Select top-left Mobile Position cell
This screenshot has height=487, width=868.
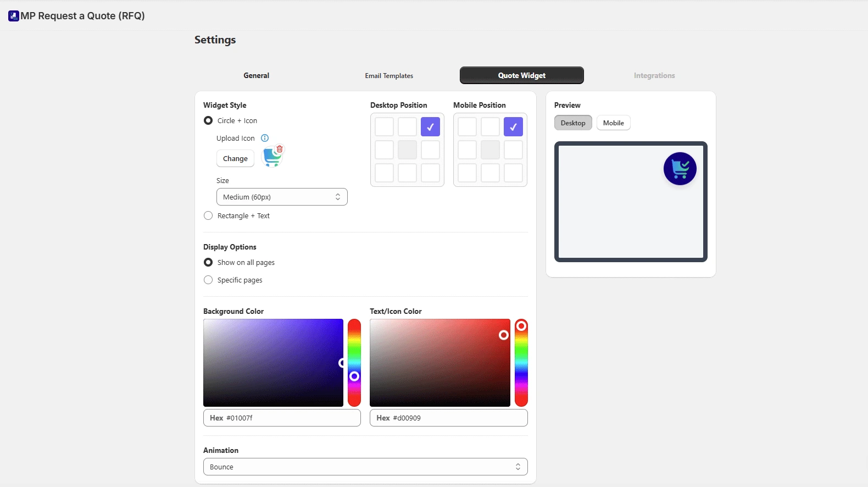click(467, 126)
